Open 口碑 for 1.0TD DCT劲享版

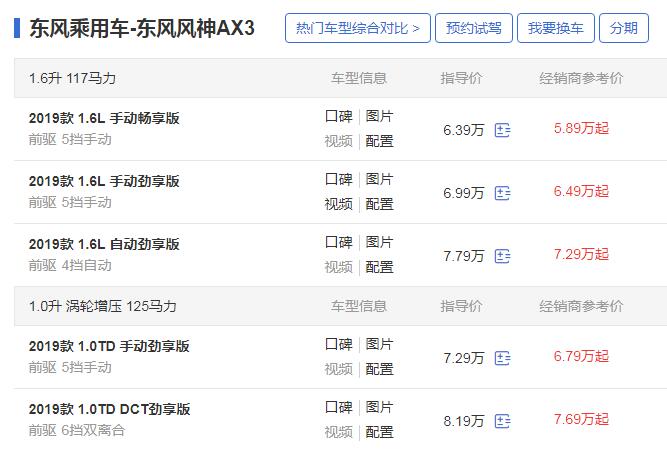click(x=339, y=407)
